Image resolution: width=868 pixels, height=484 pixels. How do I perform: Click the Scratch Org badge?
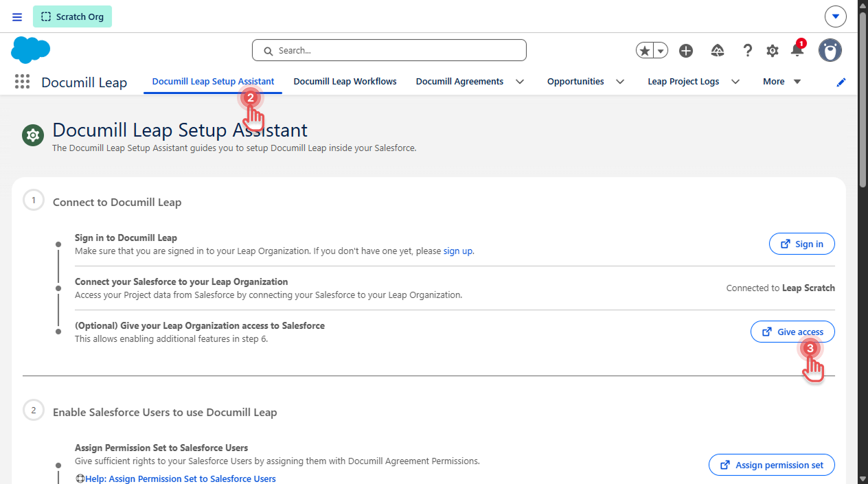(72, 16)
